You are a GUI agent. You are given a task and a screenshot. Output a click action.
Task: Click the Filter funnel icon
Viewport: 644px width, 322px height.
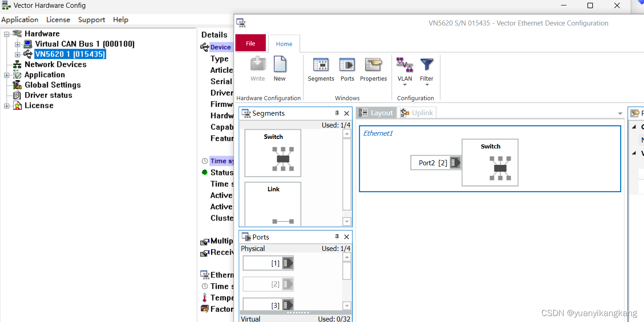(426, 64)
